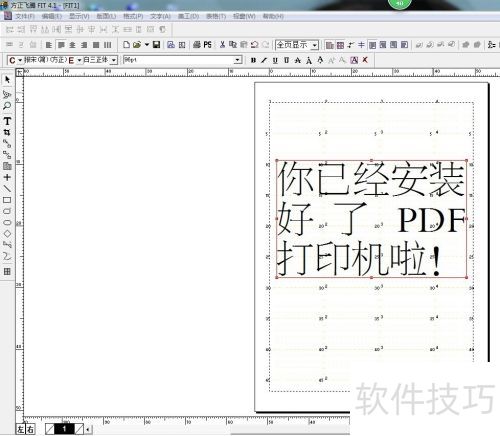Open the 文字(A) menu
The height and width of the screenshot is (436, 500).
click(x=160, y=16)
